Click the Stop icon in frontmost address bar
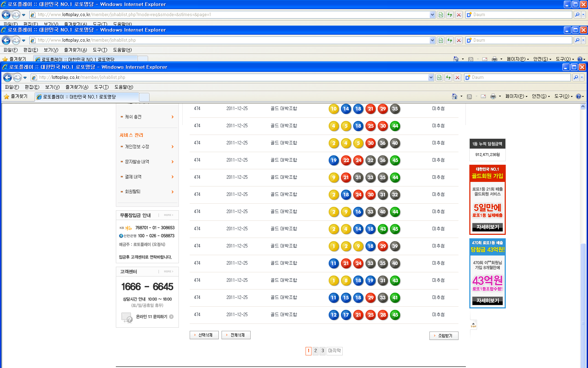The width and height of the screenshot is (588, 368). [457, 77]
